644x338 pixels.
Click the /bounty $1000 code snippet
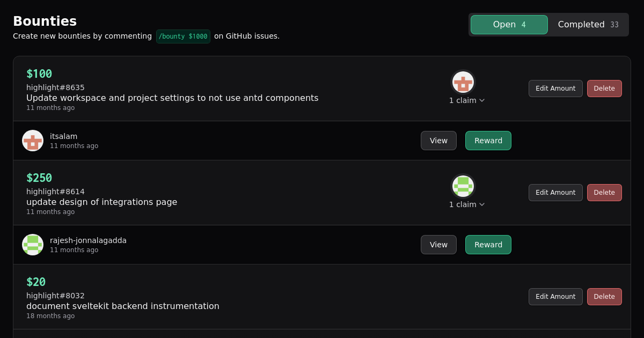click(x=183, y=36)
